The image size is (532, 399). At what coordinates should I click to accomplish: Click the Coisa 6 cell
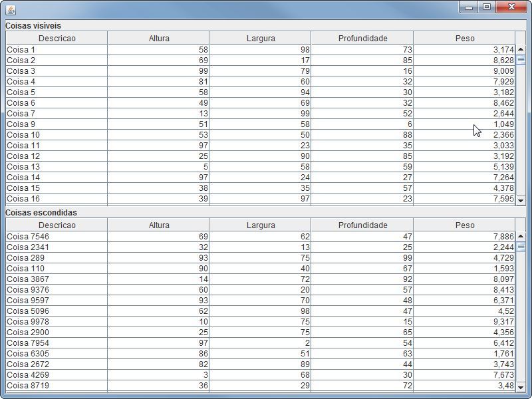57,103
